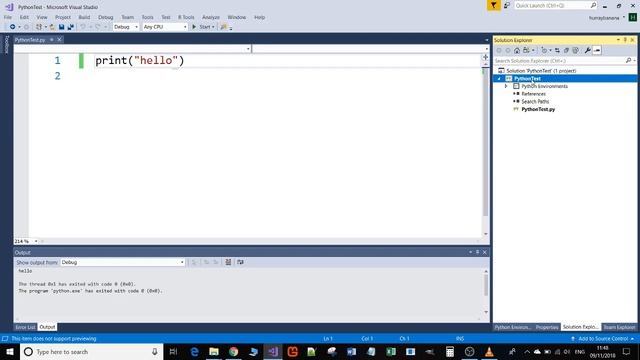Select the PythonTest.py file in Solution Explorer
The width and height of the screenshot is (640, 360).
(538, 109)
